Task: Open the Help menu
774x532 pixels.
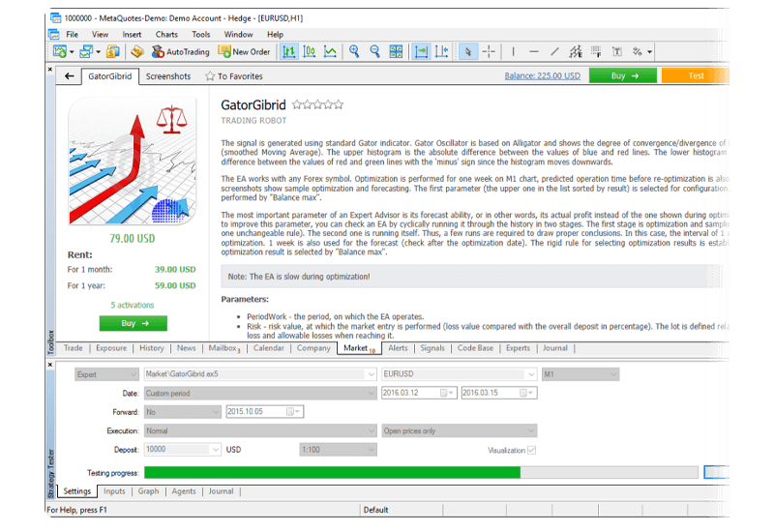Action: tap(275, 35)
